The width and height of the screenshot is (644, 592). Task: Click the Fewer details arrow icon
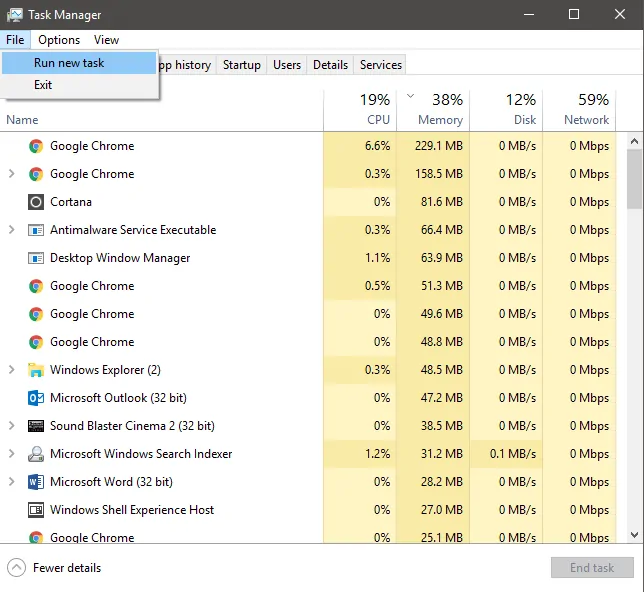pos(16,568)
